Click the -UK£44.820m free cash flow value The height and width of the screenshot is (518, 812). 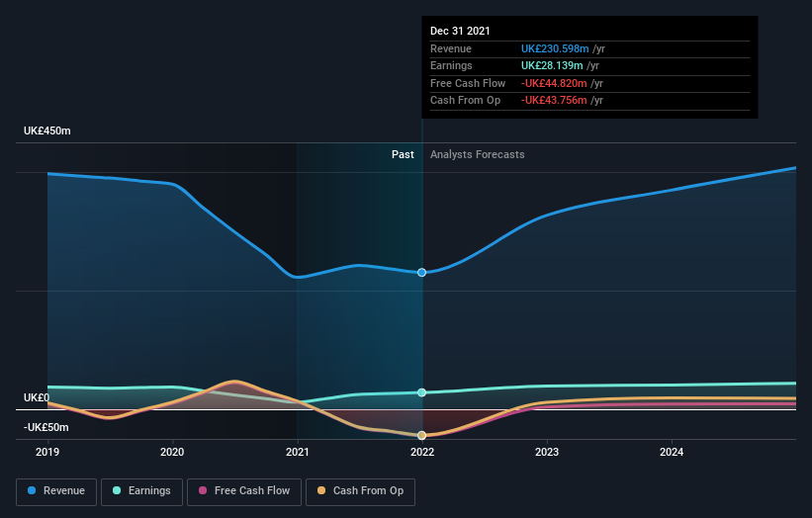554,83
